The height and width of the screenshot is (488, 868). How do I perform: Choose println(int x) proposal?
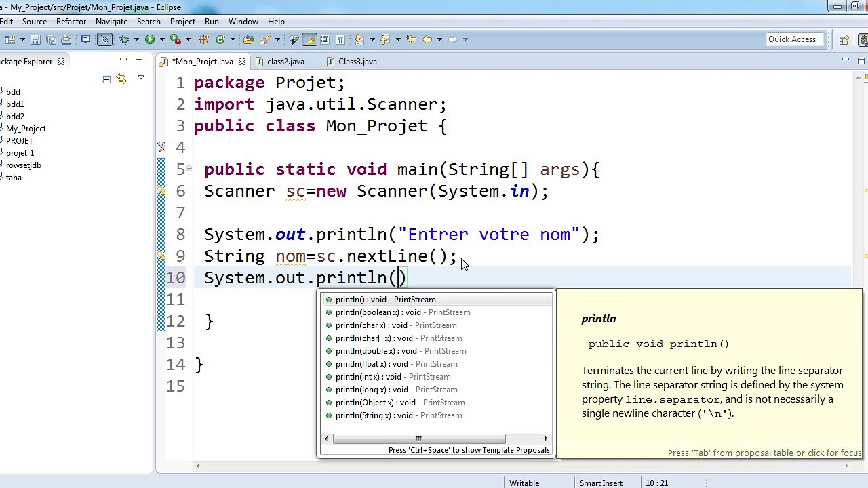437,377
